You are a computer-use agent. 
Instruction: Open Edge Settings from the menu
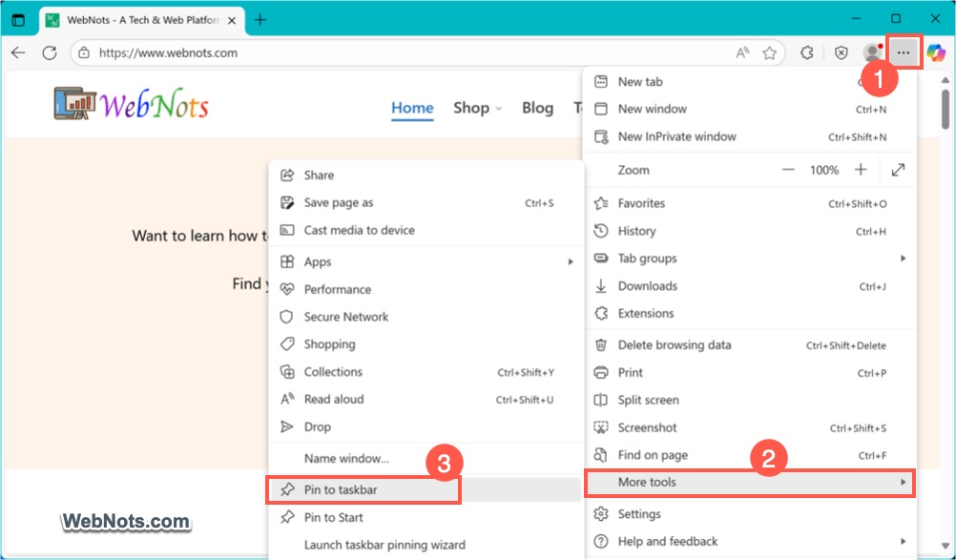635,513
